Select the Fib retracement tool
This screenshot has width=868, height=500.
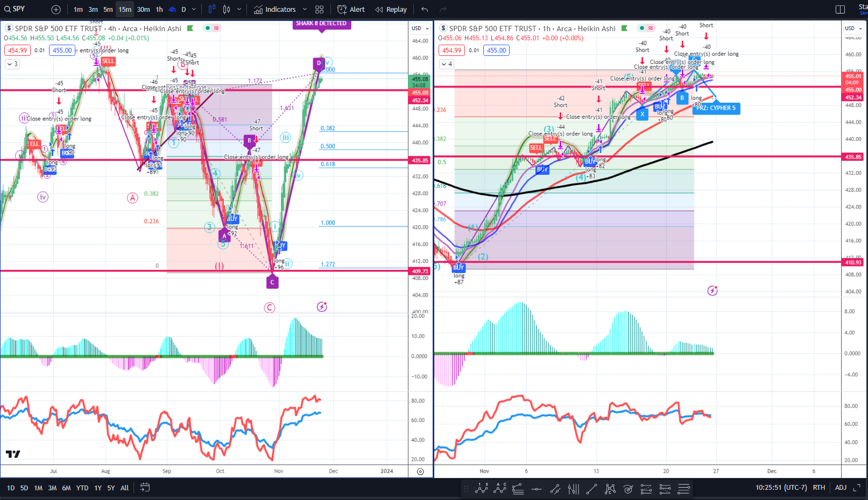pos(518,489)
